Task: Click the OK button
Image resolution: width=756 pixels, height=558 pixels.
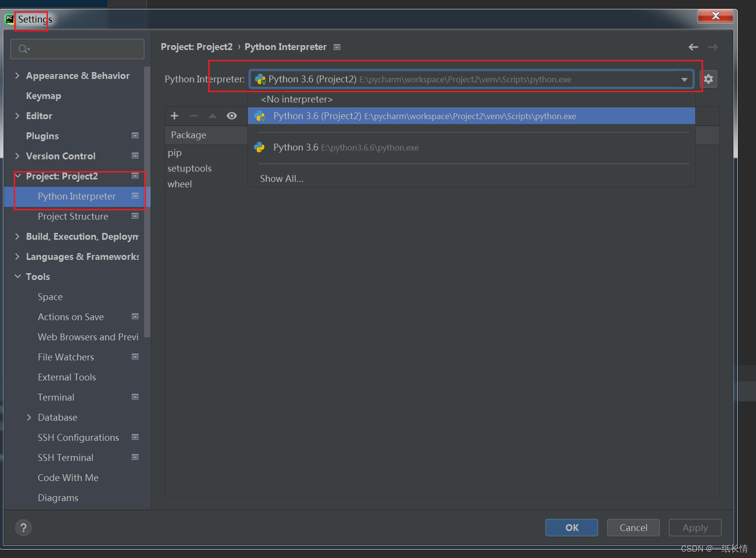Action: pos(572,528)
